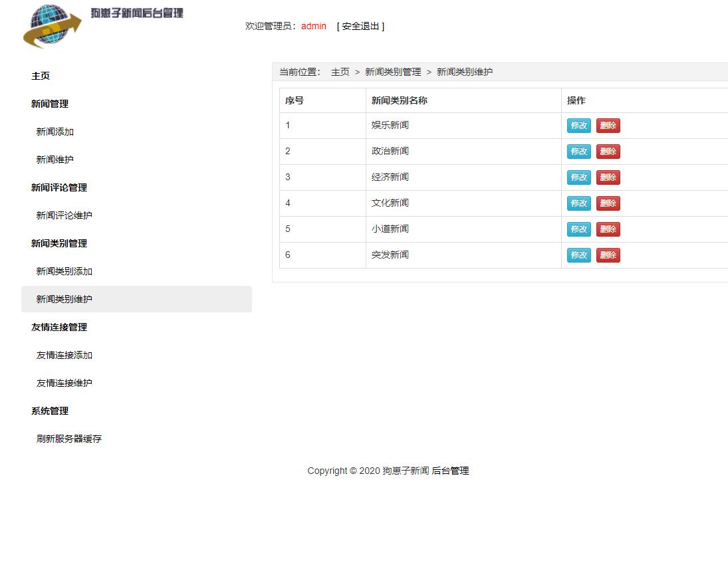Screen dimensions: 728x563
Task: Edit the 娱乐新闻 category with 修改
Action: click(578, 125)
